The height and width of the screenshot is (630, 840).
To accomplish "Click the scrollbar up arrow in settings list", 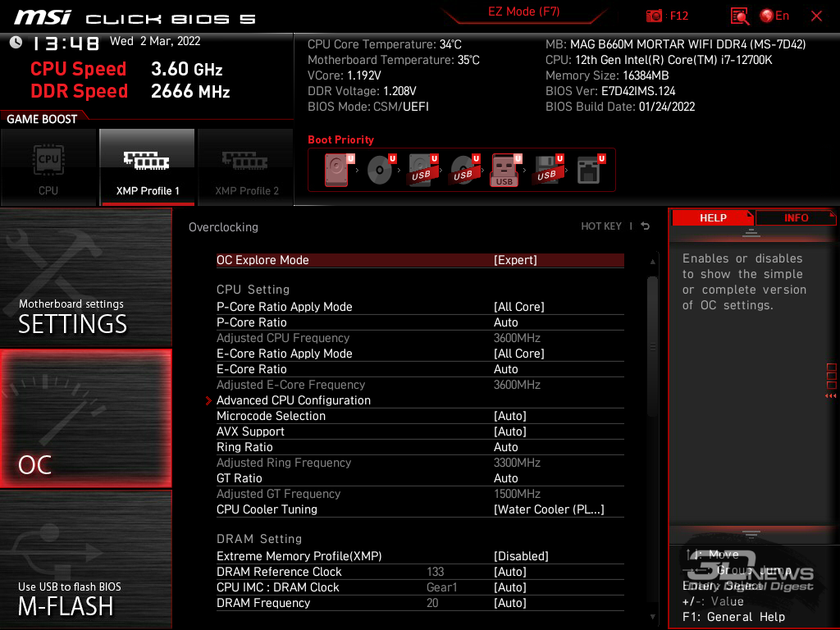I will pos(652,262).
